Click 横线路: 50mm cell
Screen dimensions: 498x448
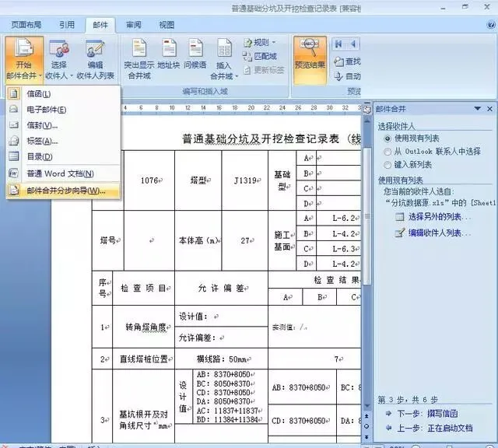pyautogui.click(x=221, y=359)
